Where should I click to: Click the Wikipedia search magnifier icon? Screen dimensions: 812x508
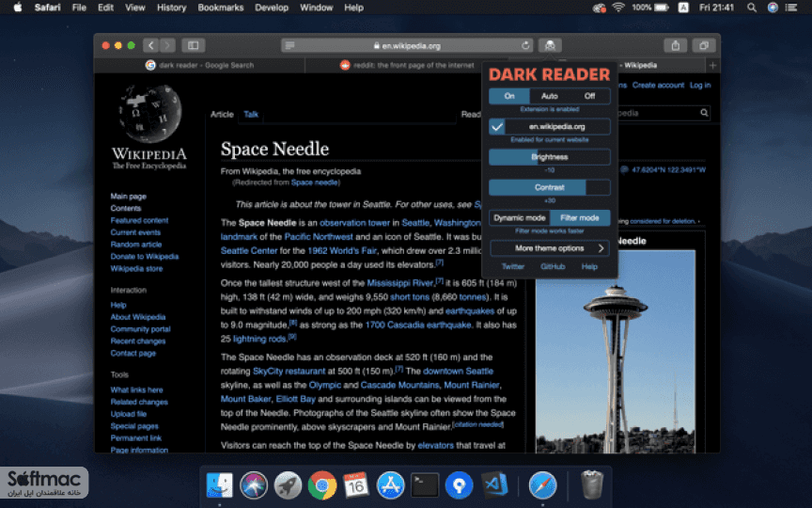click(704, 113)
